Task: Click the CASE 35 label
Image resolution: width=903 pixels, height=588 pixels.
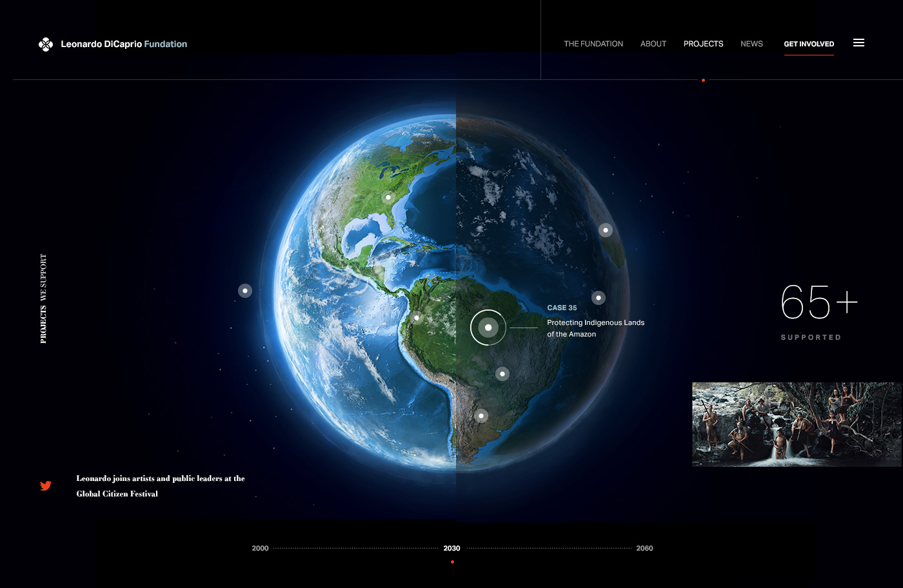Action: 562,308
